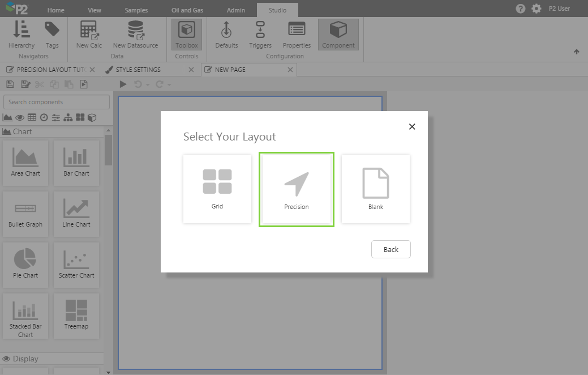Add a Pie Chart component
Image resolution: width=588 pixels, height=375 pixels.
[25, 264]
